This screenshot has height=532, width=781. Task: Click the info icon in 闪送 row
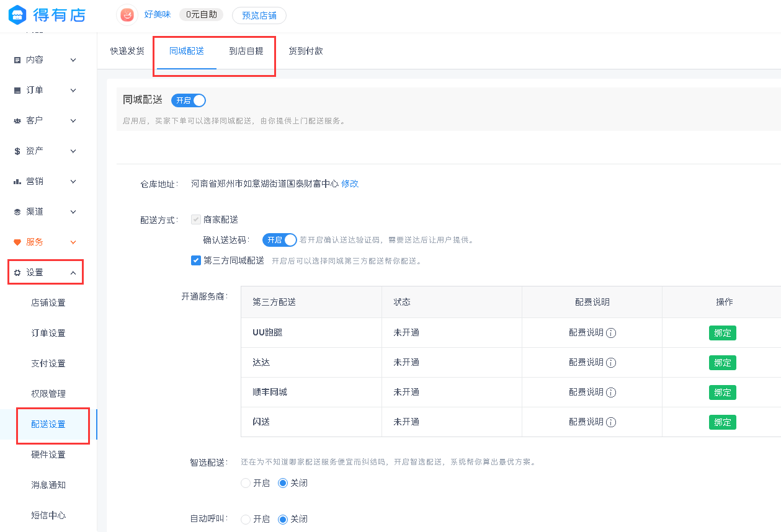pyautogui.click(x=611, y=422)
